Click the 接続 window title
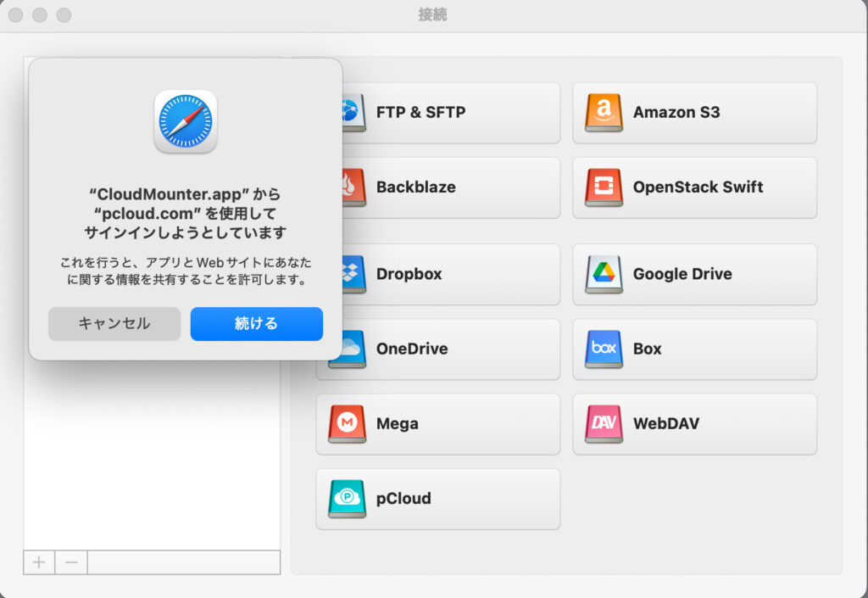868x598 pixels. (x=432, y=14)
